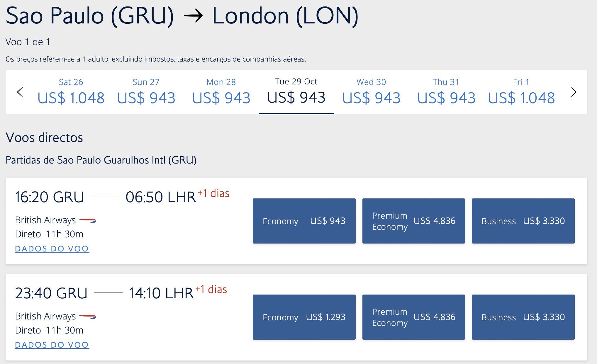Select Economy US$ 1.293 on 23:40 flight

(x=304, y=317)
